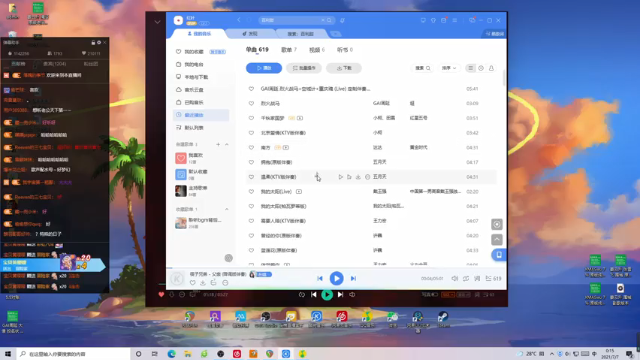This screenshot has height=360, width=640.
Task: Go back with the title bar arrow
Action: coord(239,20)
